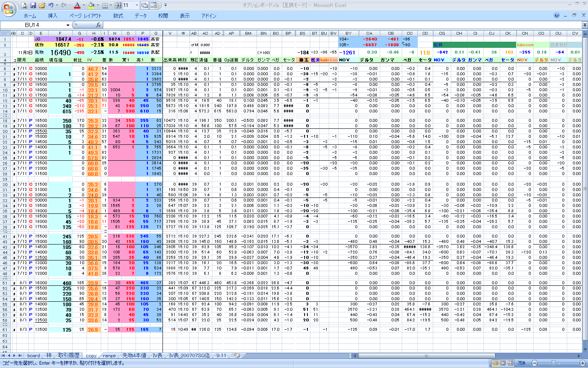Click the 16490 futures price cell

click(60, 53)
